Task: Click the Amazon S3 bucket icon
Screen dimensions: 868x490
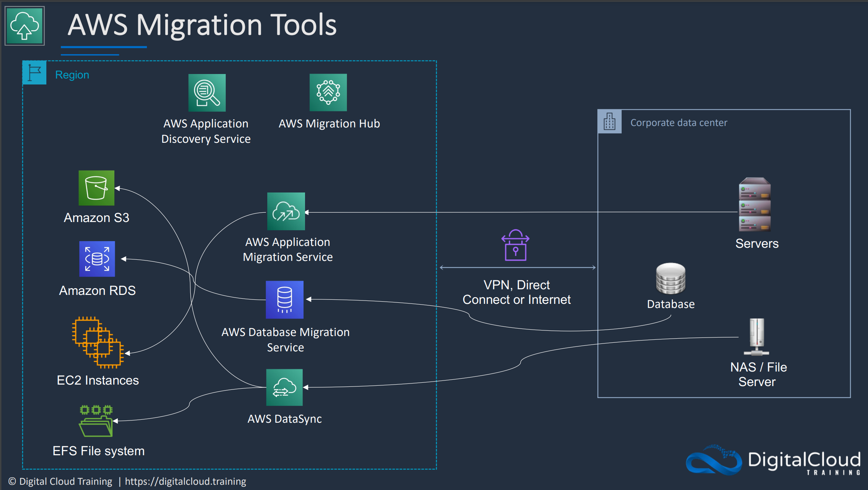Action: pos(96,188)
